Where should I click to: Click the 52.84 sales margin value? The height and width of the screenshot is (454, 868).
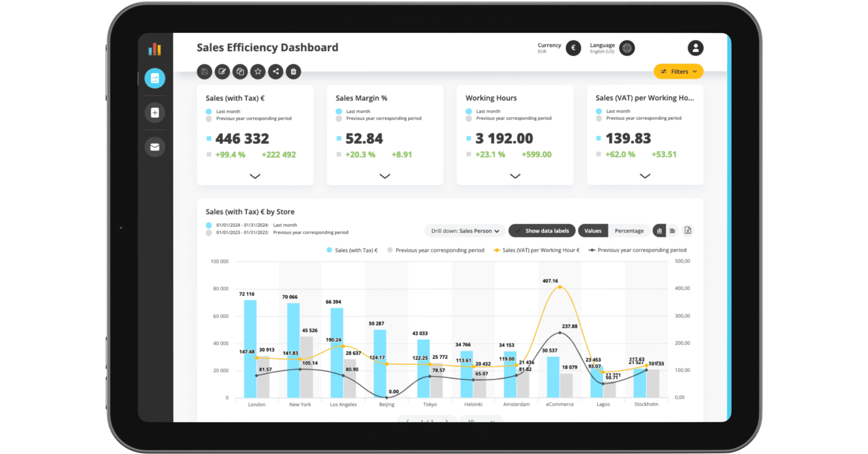pos(364,139)
